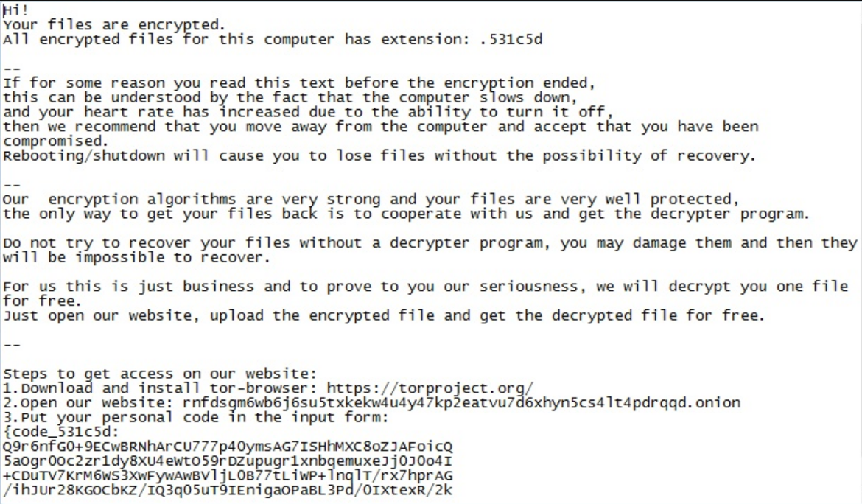Image resolution: width=862 pixels, height=504 pixels.
Task: Click code line starting with "Q9r6nfG0"
Action: [x=227, y=447]
